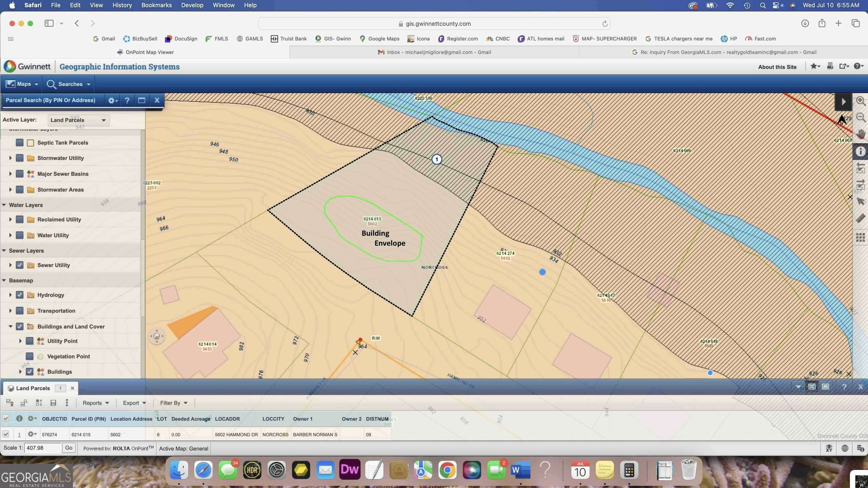868x488 pixels.
Task: Switch to the Inbox Gmail tab
Action: pos(434,52)
